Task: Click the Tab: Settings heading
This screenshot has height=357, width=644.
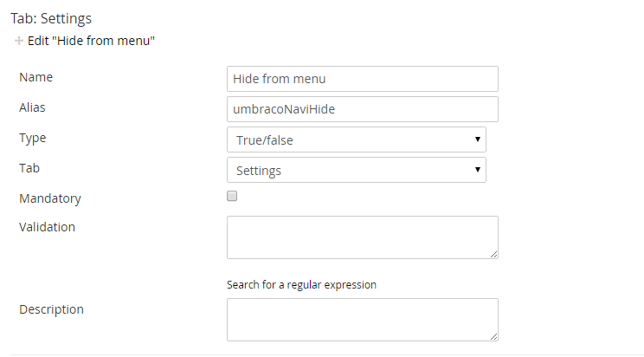Action: coord(51,19)
